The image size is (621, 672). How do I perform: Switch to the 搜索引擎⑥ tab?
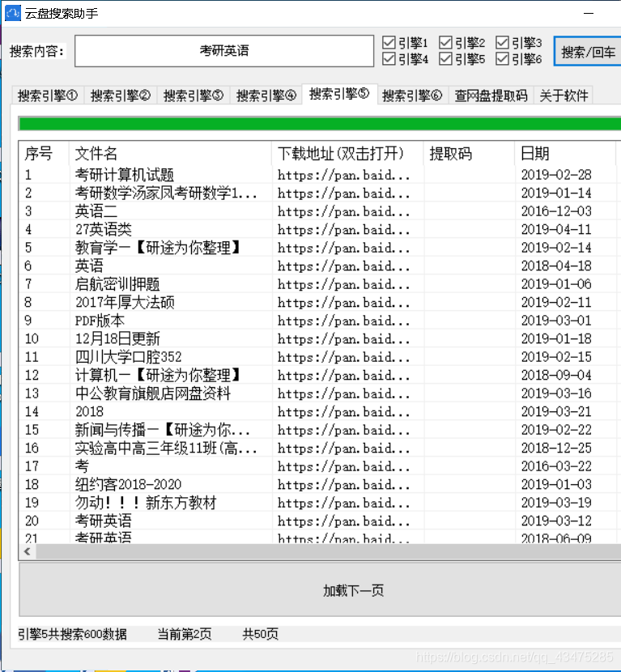pyautogui.click(x=412, y=96)
